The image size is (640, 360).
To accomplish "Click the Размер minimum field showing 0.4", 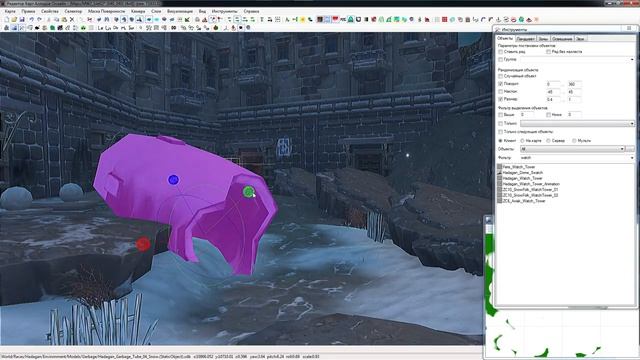I will coord(553,100).
